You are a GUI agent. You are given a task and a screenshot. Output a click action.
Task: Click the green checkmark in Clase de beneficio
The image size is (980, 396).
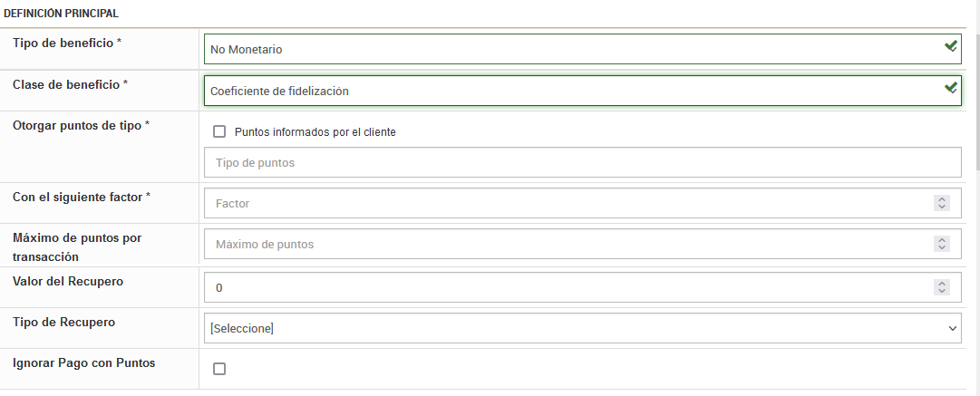pos(950,88)
